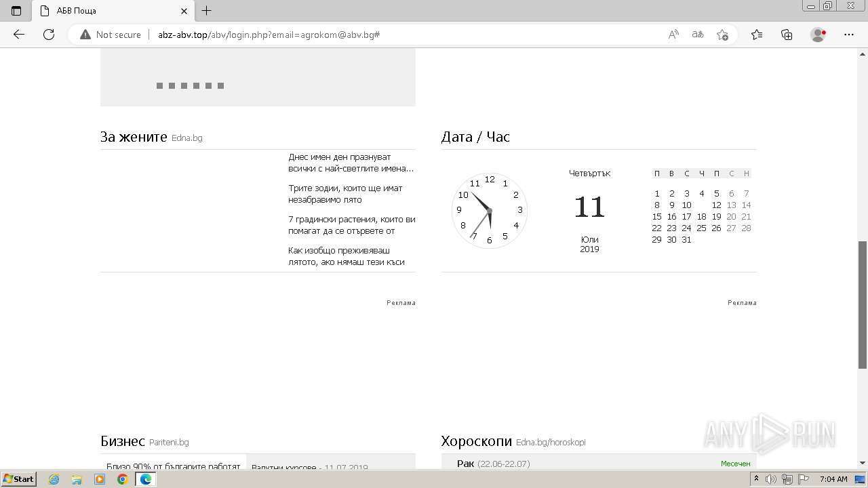Select day 5 in the calendar

point(716,194)
